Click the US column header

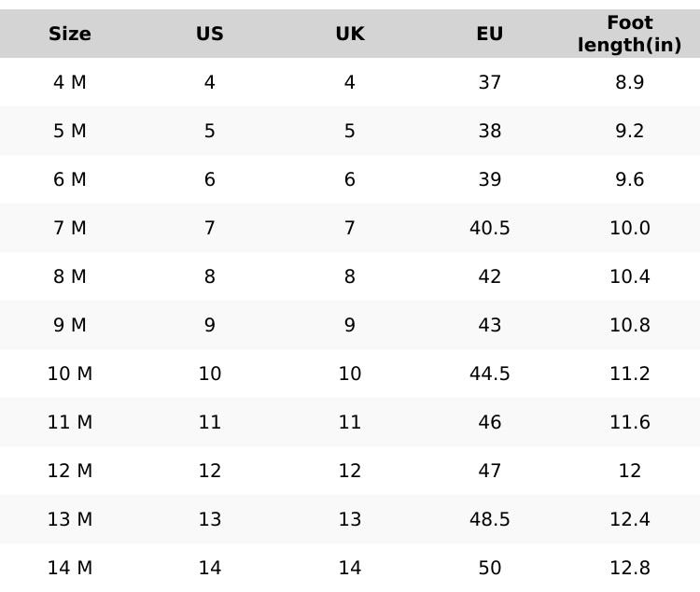(210, 35)
